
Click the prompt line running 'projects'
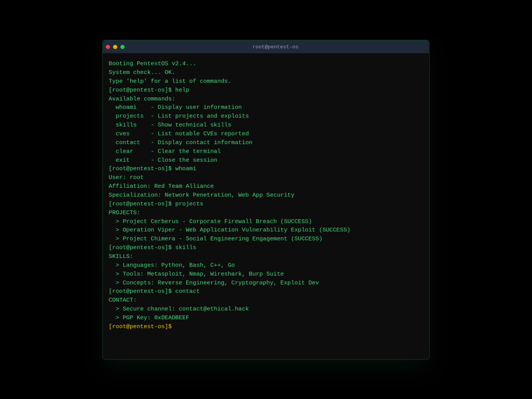[x=156, y=204]
